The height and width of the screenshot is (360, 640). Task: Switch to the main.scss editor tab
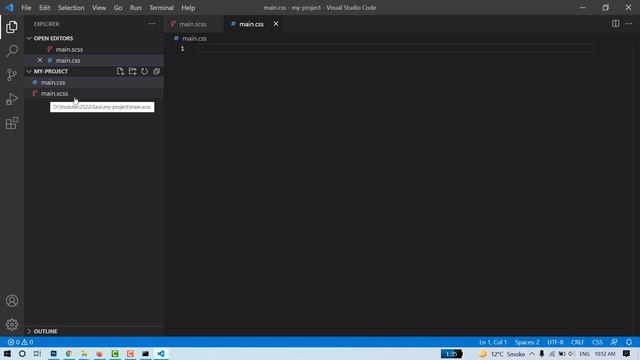click(x=193, y=24)
